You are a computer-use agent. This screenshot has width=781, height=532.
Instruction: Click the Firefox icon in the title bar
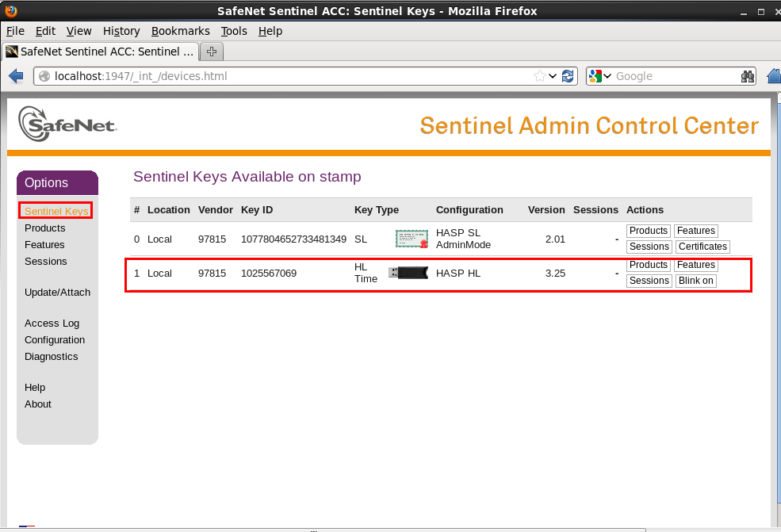pos(10,10)
